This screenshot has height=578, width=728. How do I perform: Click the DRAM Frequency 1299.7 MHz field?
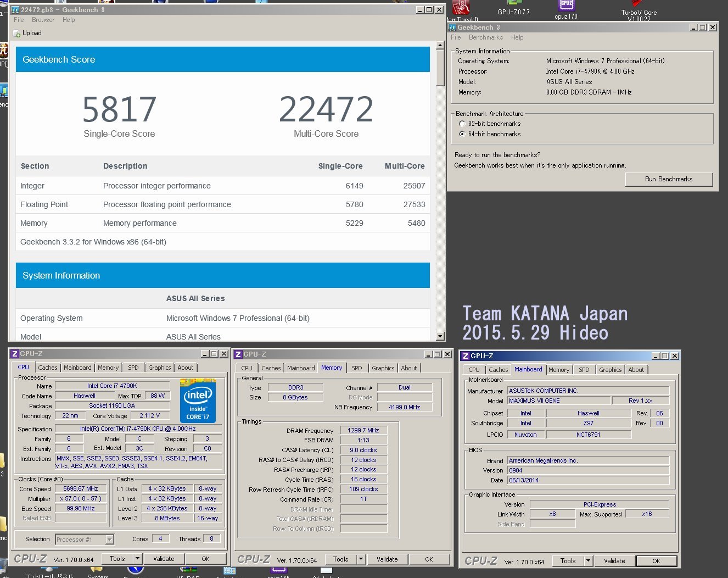pos(363,431)
